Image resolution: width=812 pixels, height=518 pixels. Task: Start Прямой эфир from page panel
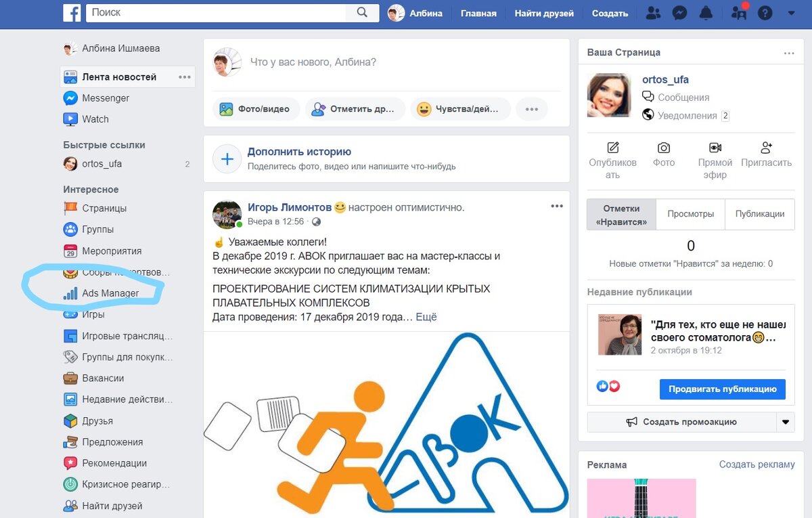click(715, 148)
